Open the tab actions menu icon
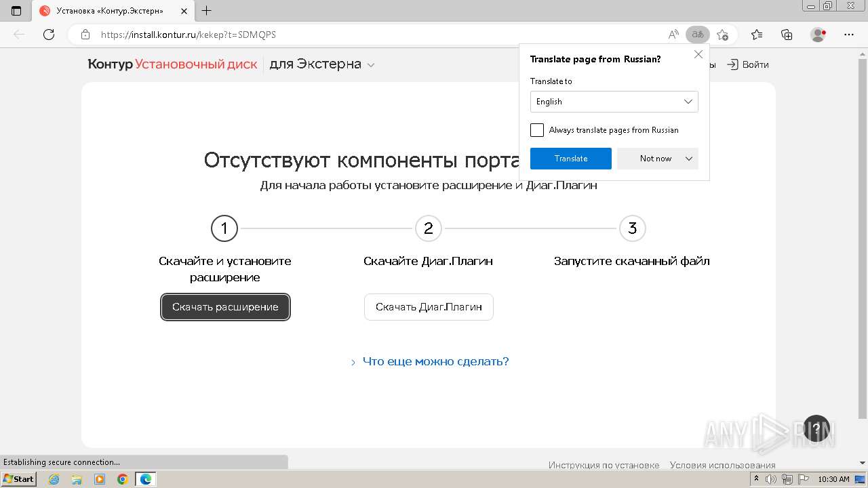This screenshot has width=868, height=488. [x=16, y=11]
